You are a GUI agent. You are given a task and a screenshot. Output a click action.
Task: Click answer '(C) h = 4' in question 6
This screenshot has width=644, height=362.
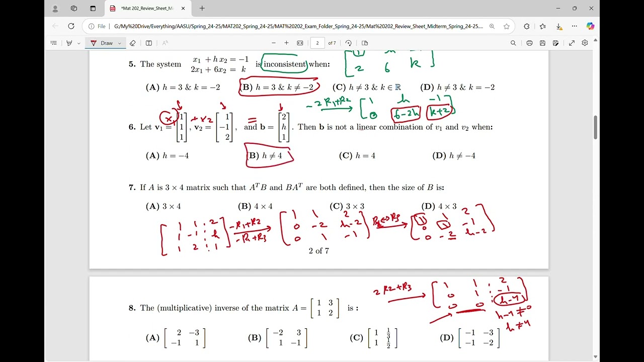click(357, 155)
